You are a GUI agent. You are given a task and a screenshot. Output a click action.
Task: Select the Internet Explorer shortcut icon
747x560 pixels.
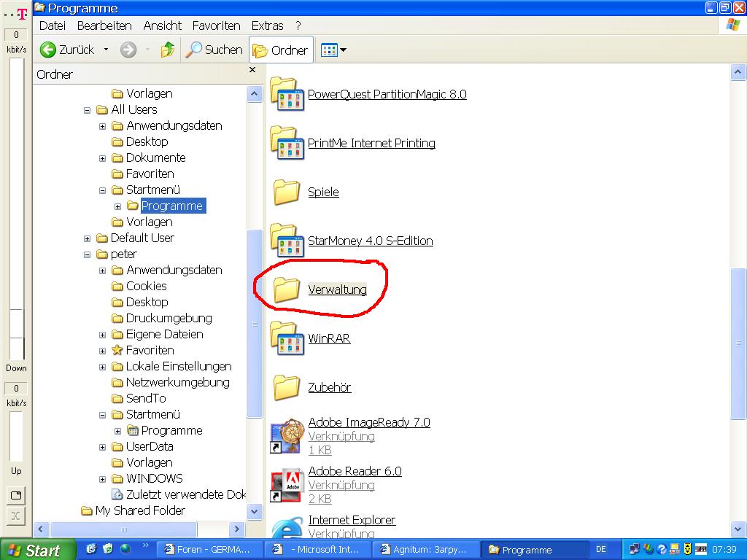(x=287, y=529)
